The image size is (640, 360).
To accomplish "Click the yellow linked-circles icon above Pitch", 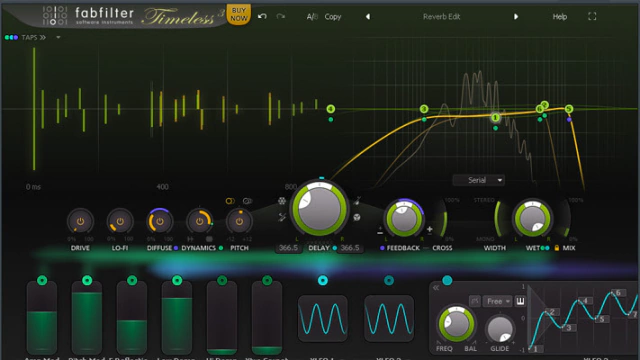I will 230,201.
